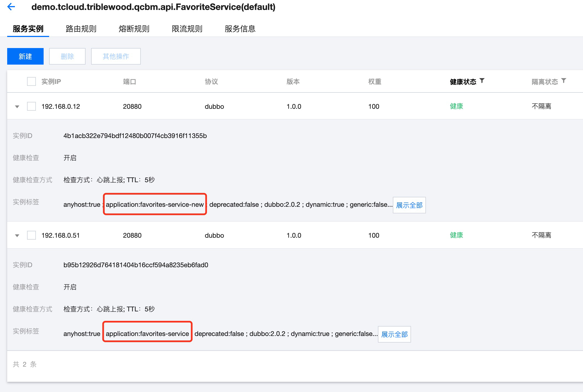
Task: Switch to the 熔断规则 tab
Action: click(134, 29)
